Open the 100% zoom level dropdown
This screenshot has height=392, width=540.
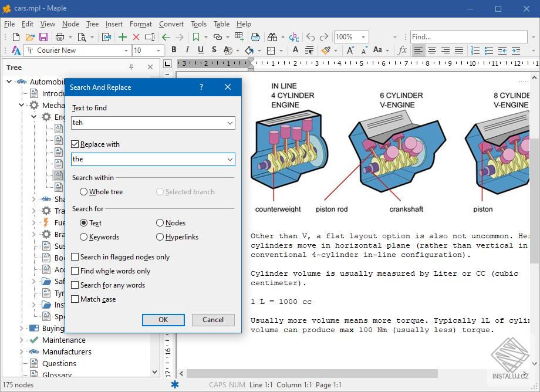[363, 37]
